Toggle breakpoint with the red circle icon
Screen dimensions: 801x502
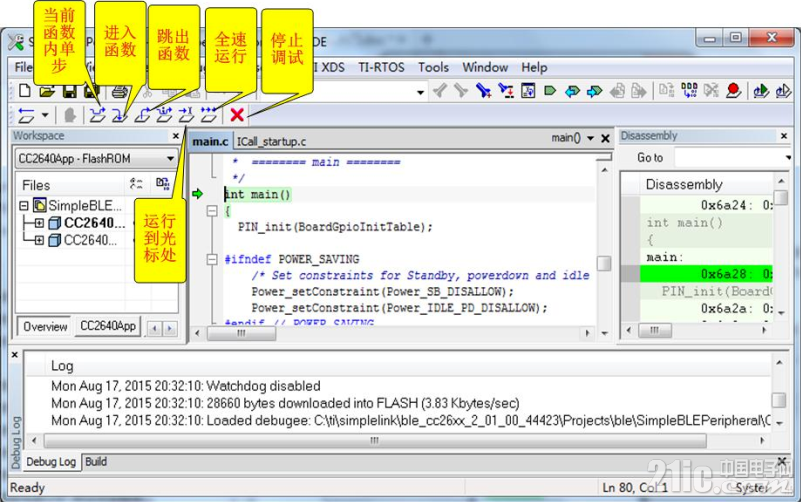tap(733, 91)
